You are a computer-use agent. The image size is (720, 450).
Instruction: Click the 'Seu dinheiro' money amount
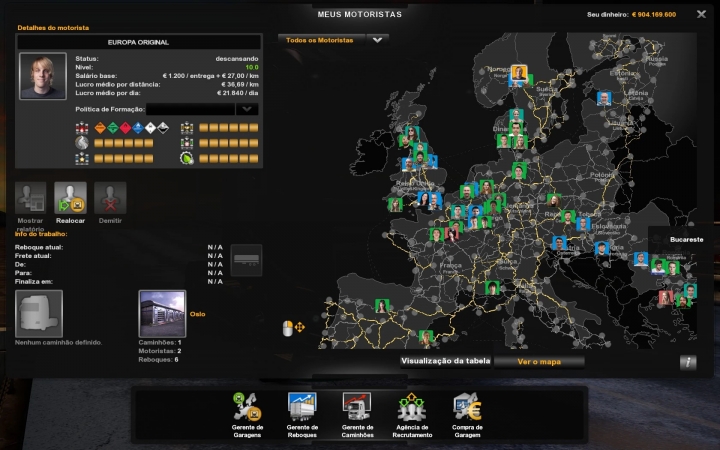pyautogui.click(x=654, y=15)
